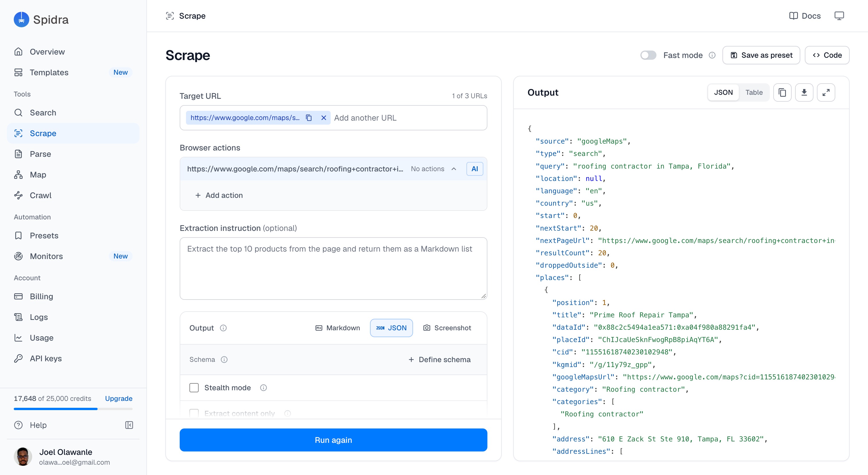This screenshot has width=868, height=475.
Task: Switch output view to Table tab
Action: [x=754, y=92]
